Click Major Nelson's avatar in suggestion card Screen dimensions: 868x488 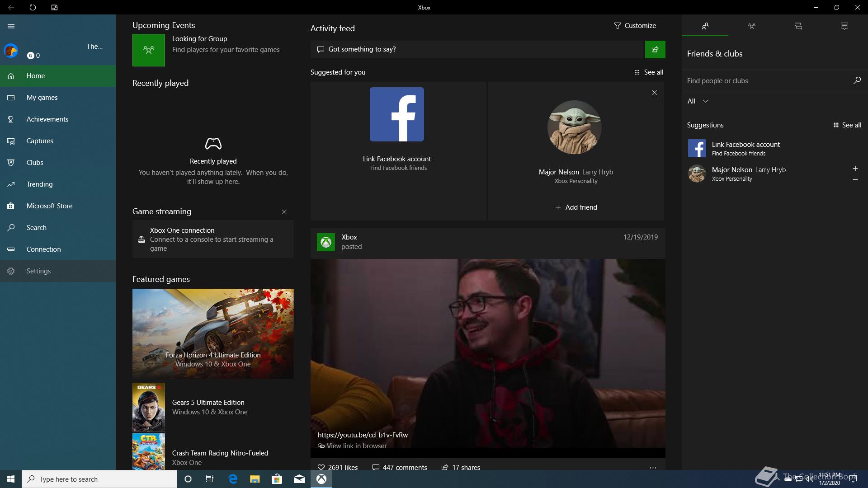pos(575,127)
